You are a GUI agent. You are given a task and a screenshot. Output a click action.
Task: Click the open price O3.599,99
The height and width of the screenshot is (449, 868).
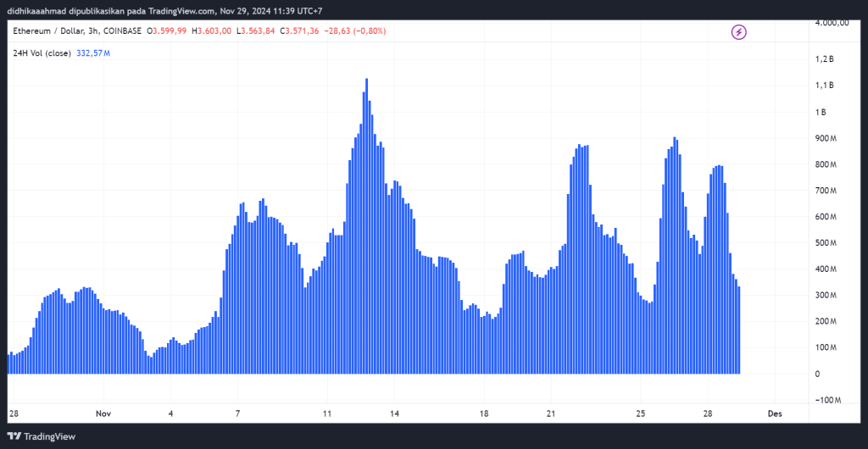[x=167, y=31]
